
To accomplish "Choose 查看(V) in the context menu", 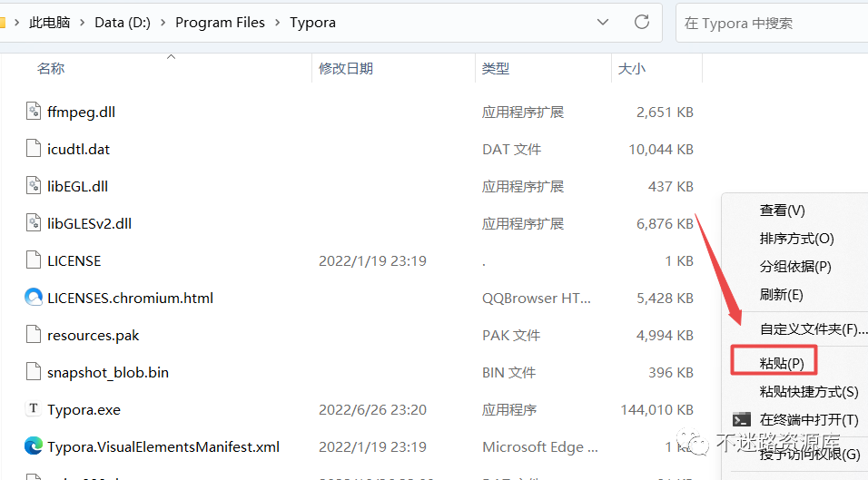I will click(x=782, y=211).
